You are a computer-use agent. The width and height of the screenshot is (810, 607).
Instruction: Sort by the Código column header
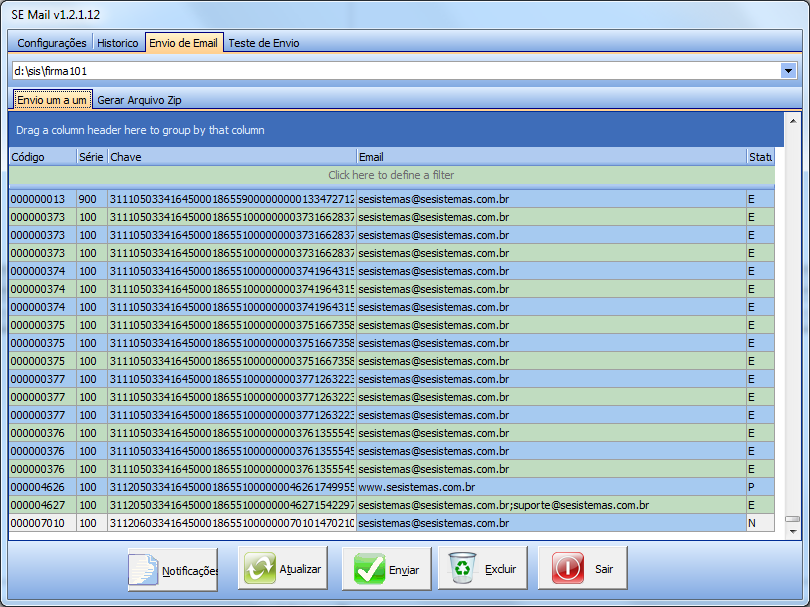pos(42,157)
